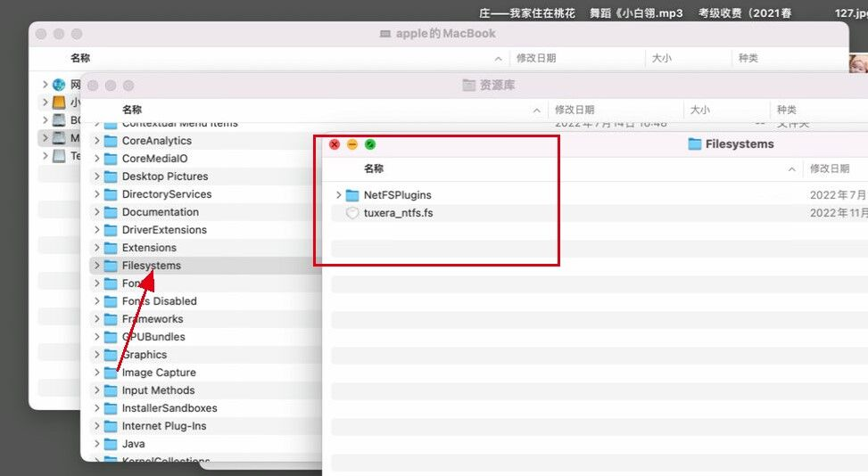Screen dimensions: 868x476
Task: Toggle sort direction arrow in Filesystems window
Action: 792,169
